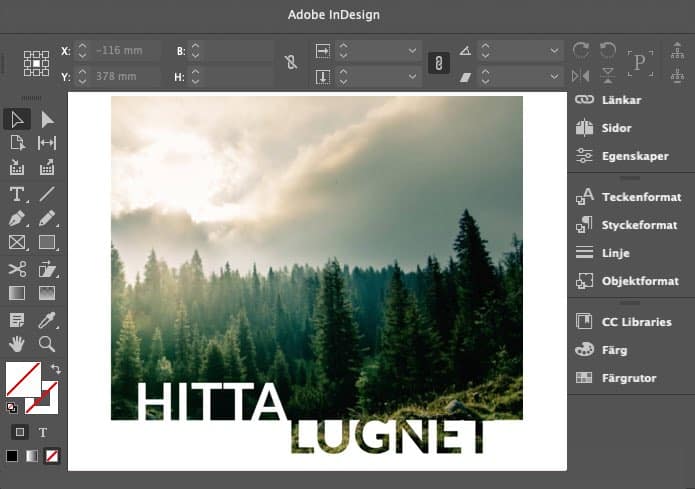Open the Shear angle dropdown
Screen dimensions: 695x489
coord(554,76)
